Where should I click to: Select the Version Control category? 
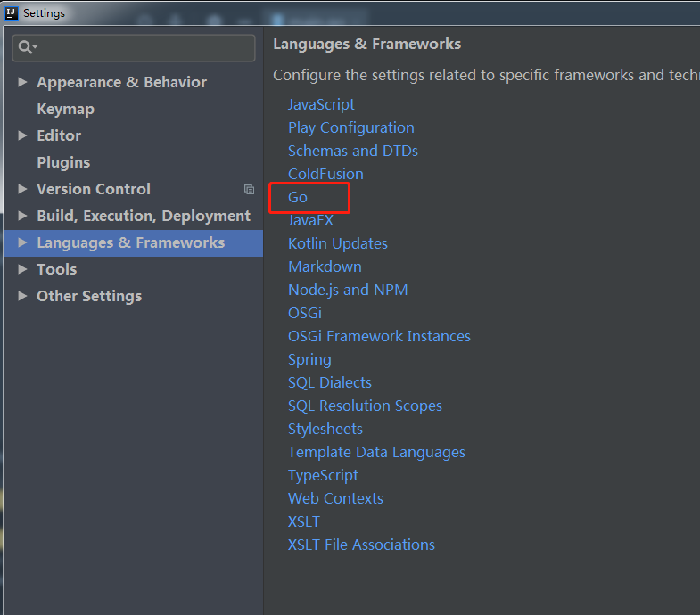94,189
